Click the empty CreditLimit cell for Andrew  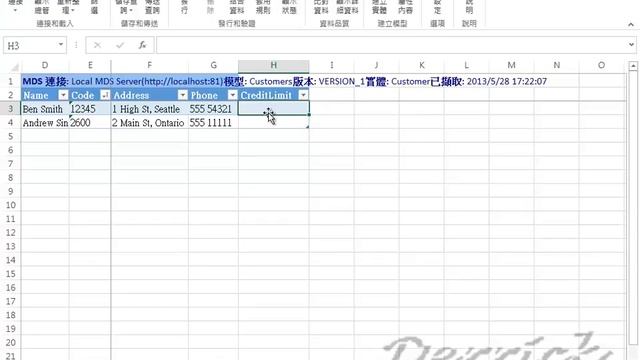tap(273, 122)
